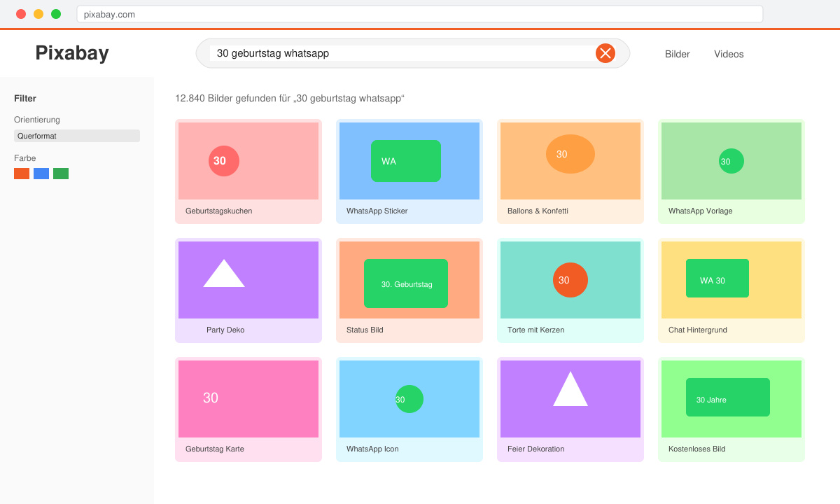Pick the orange color filter swatch
Image resolution: width=840 pixels, height=504 pixels.
(x=22, y=174)
